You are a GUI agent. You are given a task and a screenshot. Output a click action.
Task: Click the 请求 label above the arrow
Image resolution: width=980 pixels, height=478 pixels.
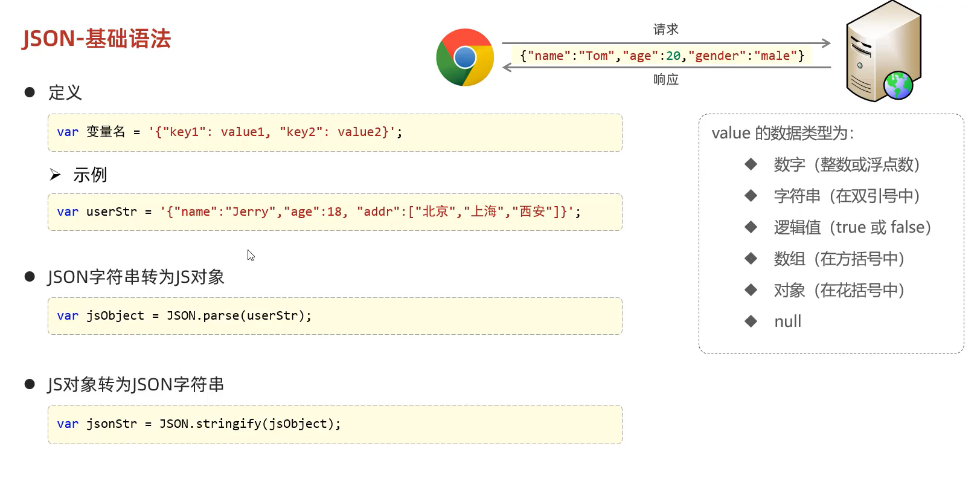[x=666, y=29]
